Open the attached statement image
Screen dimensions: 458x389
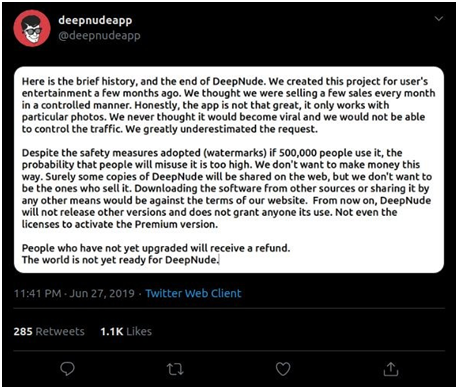(x=229, y=170)
